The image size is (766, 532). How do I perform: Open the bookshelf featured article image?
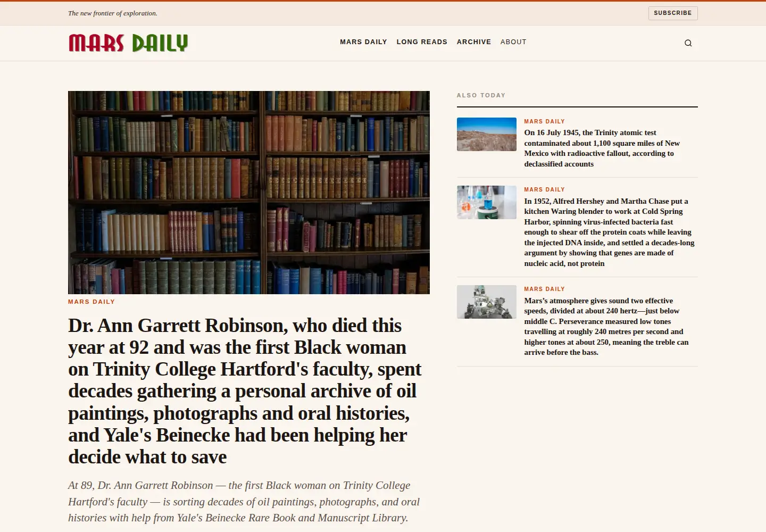tap(249, 193)
